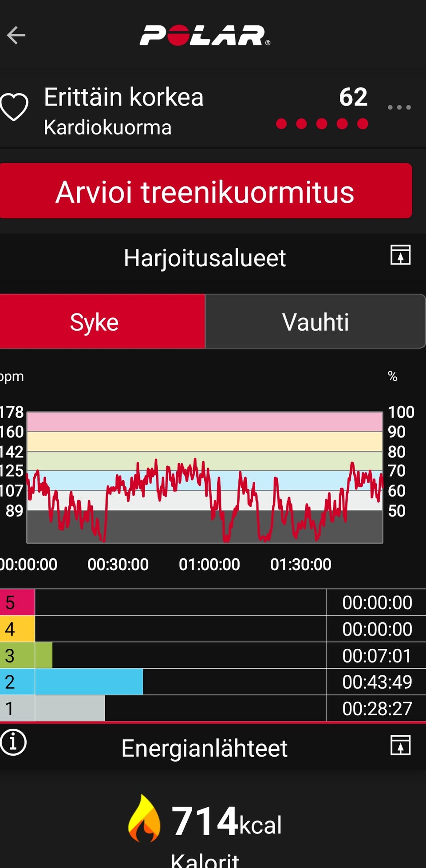Tap the red heart rate curve chart

click(205, 477)
